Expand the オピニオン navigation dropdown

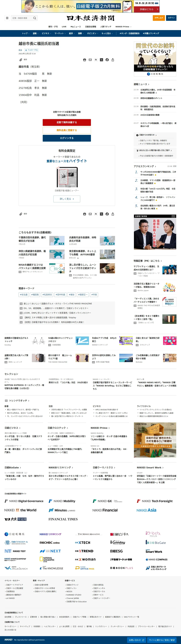(x=93, y=33)
